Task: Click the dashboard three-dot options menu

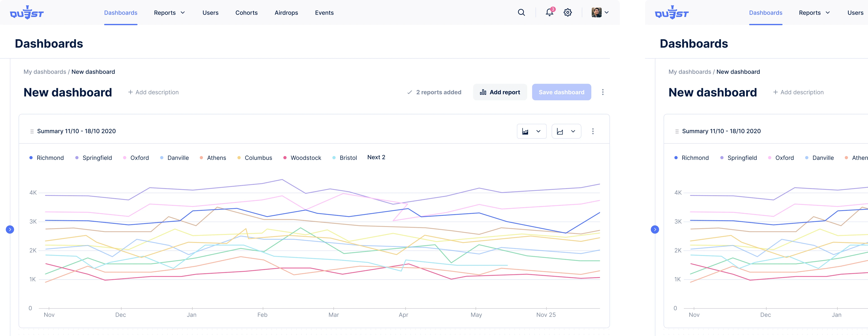Action: [603, 92]
